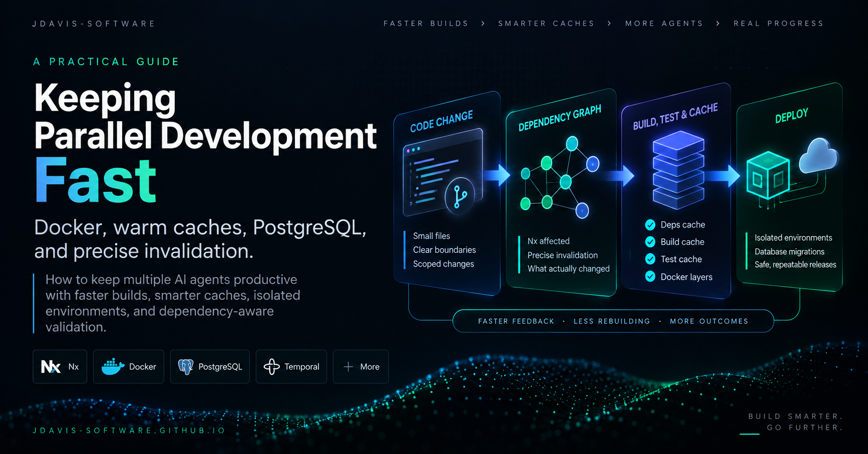The height and width of the screenshot is (454, 868).
Task: Toggle the Deps cache checkmark
Action: [x=650, y=225]
